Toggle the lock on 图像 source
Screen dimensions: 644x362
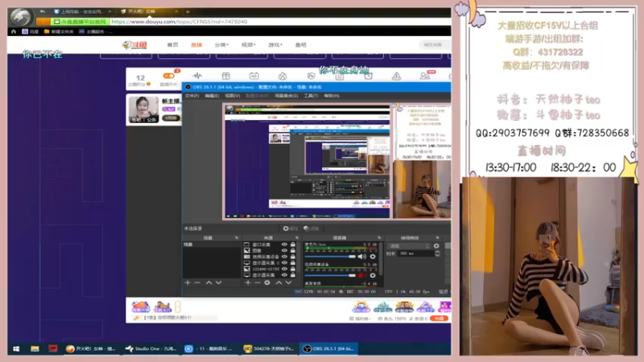[293, 250]
